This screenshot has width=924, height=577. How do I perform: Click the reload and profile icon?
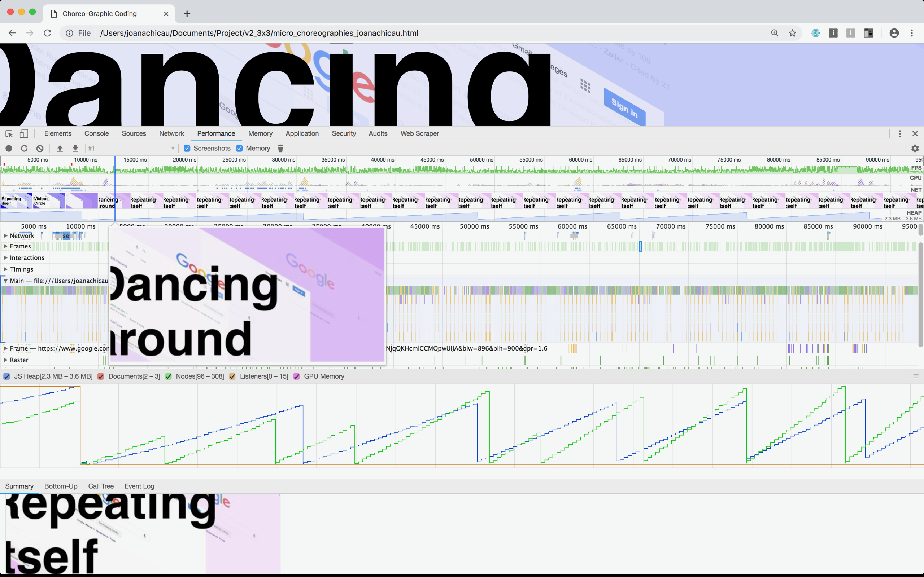pyautogui.click(x=24, y=149)
